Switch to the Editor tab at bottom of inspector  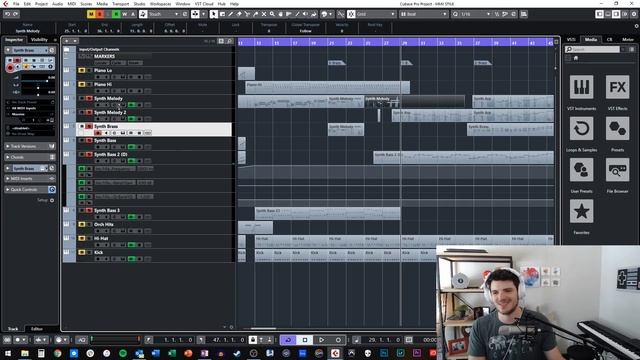37,329
